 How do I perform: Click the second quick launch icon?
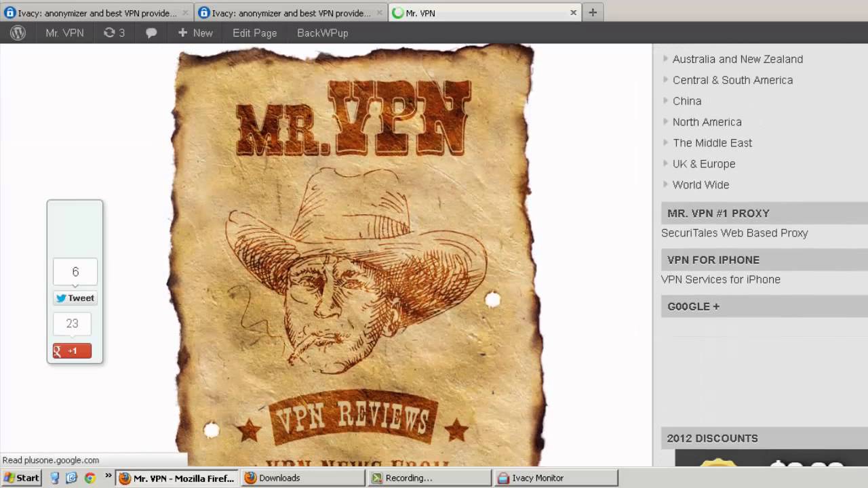point(72,478)
